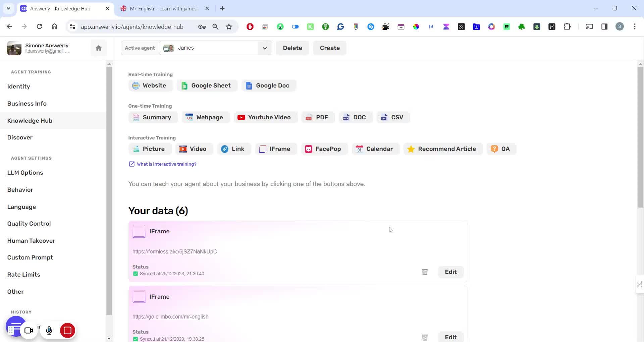The height and width of the screenshot is (342, 644).
Task: Click the synced status checkbox for formless.ai
Action: click(x=136, y=274)
